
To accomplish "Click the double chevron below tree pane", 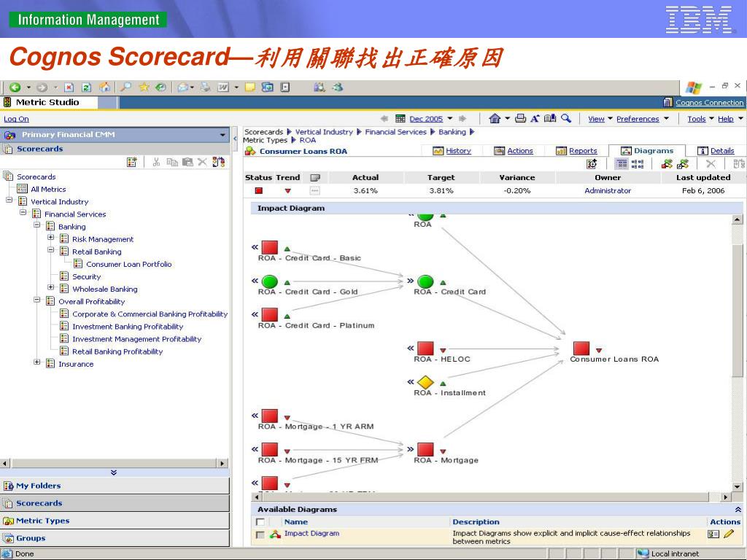I will 113,472.
